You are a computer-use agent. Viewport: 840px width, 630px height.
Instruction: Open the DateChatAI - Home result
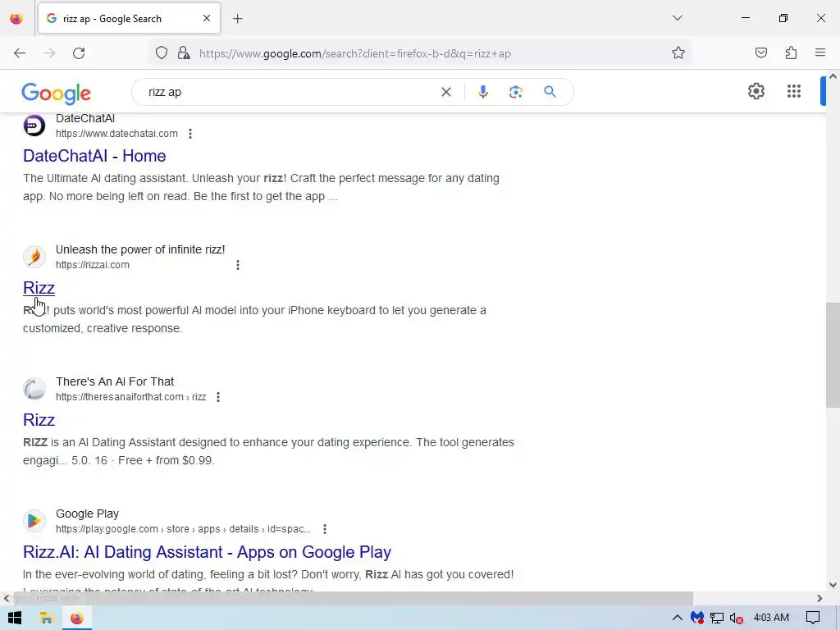[94, 156]
